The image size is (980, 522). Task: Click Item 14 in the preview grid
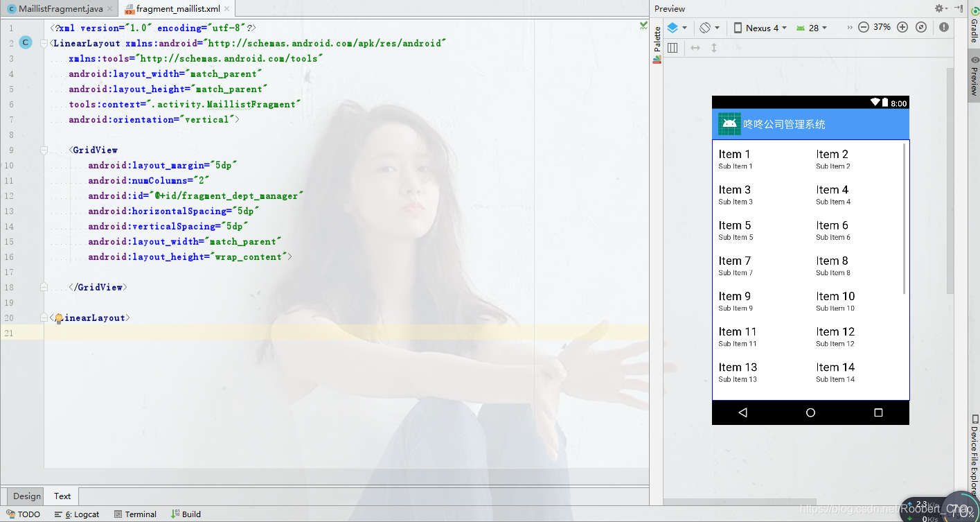[835, 372]
